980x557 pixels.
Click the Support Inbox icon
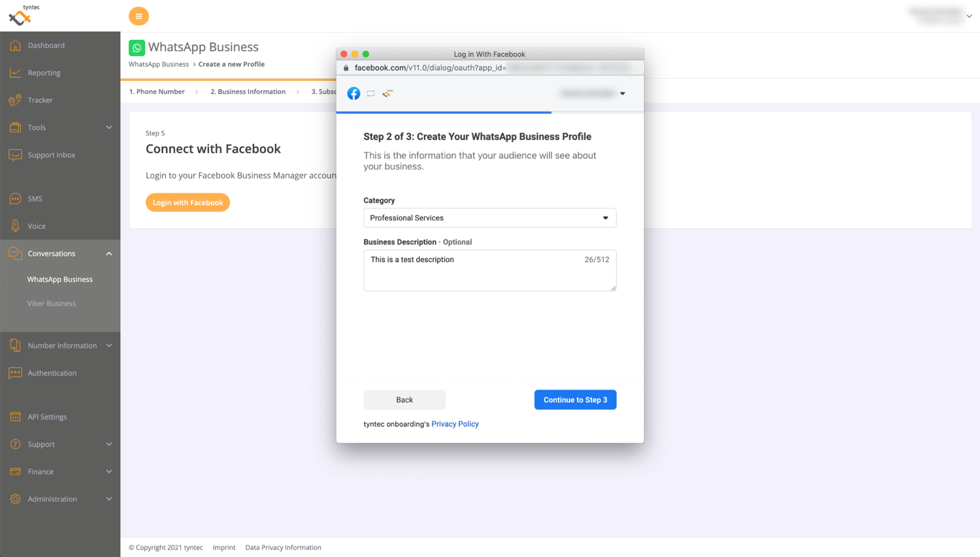click(15, 155)
